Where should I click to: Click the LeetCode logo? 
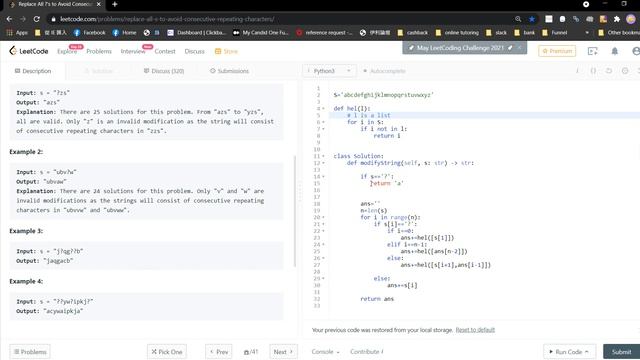point(29,51)
